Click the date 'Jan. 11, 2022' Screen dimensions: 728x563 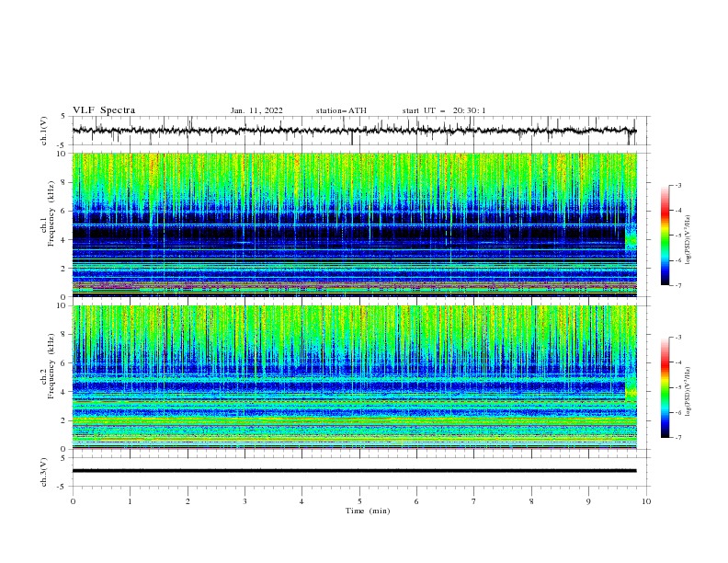click(x=256, y=110)
